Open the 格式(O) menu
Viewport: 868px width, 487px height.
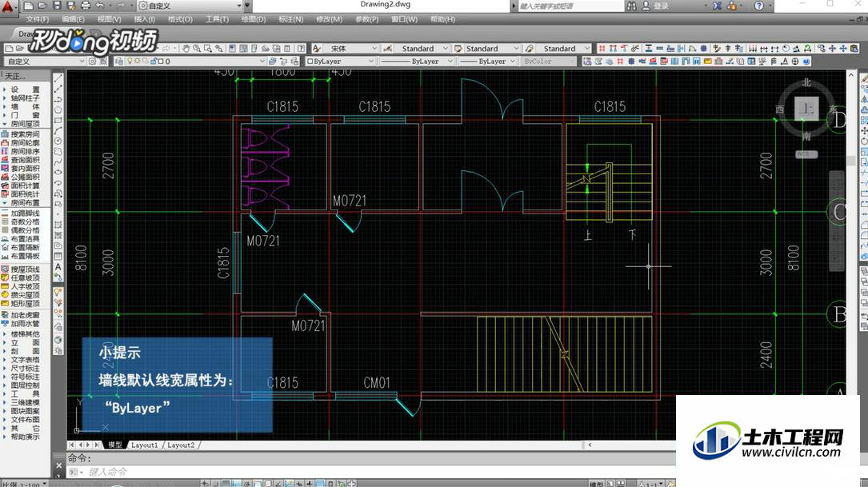[x=180, y=19]
